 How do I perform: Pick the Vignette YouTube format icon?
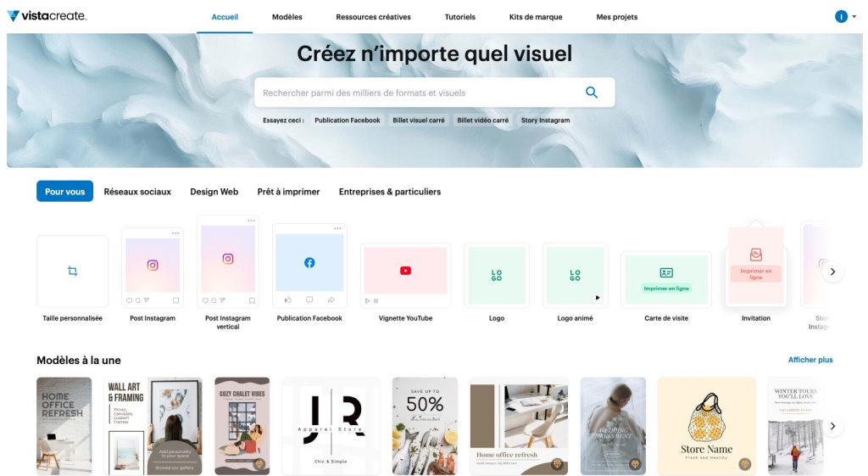pos(405,271)
